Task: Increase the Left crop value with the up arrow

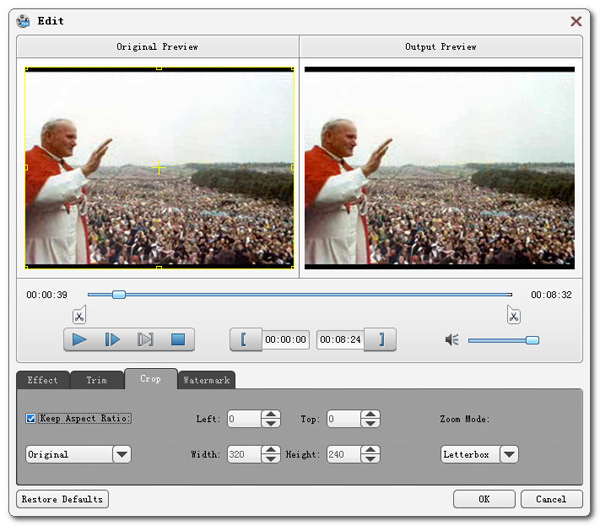Action: click(x=271, y=414)
